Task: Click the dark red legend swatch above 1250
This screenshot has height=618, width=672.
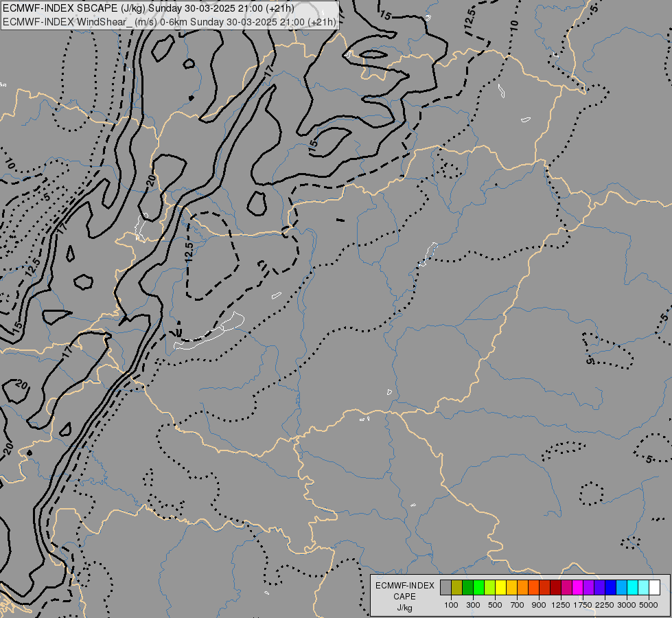Action: click(x=556, y=588)
